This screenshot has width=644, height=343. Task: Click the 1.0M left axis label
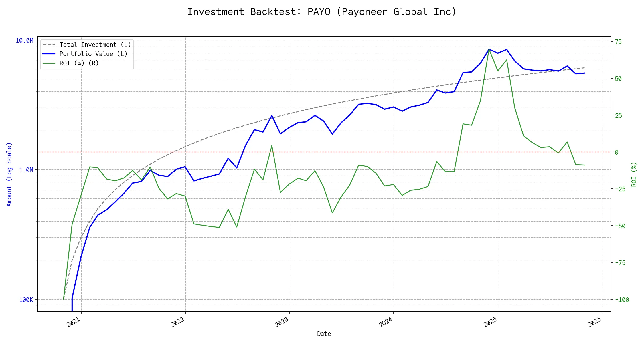click(26, 170)
